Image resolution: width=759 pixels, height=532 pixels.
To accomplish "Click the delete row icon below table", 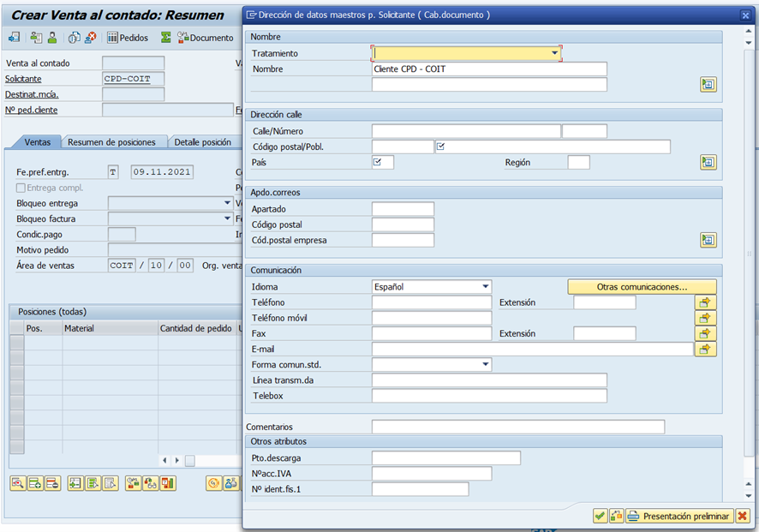I will pyautogui.click(x=52, y=482).
